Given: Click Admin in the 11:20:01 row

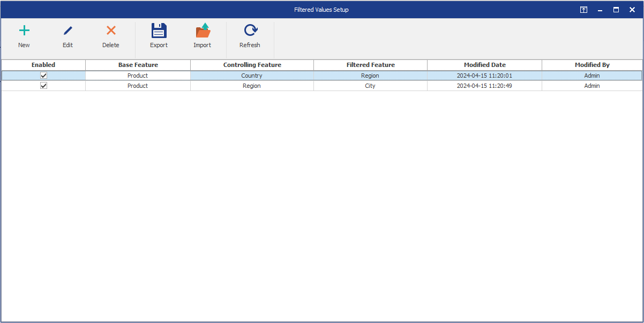Looking at the screenshot, I should [592, 76].
